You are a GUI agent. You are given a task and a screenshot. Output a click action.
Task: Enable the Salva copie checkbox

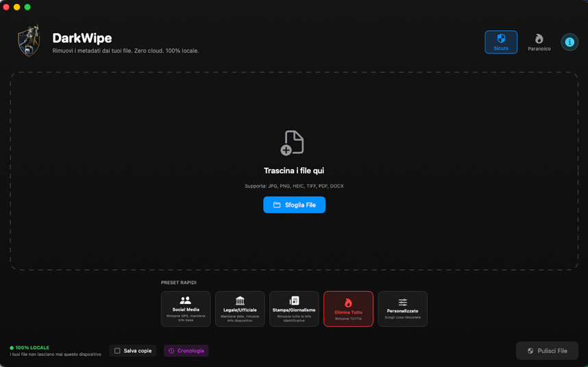point(117,351)
